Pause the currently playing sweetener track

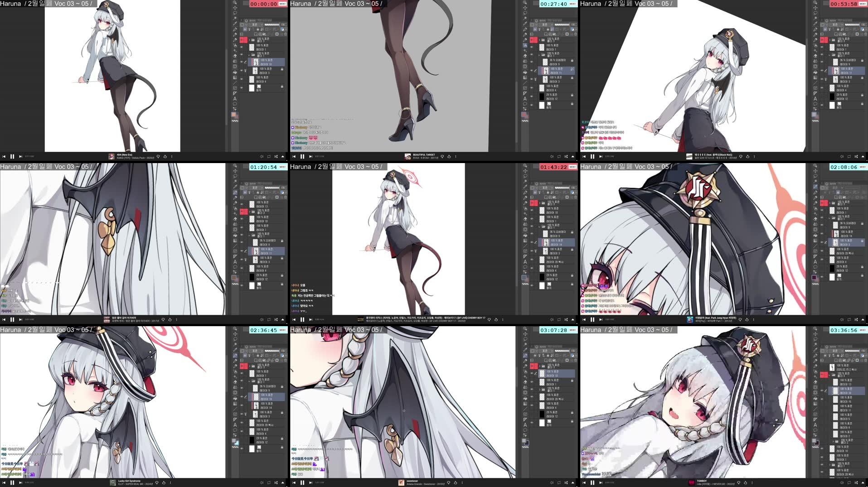(x=302, y=482)
